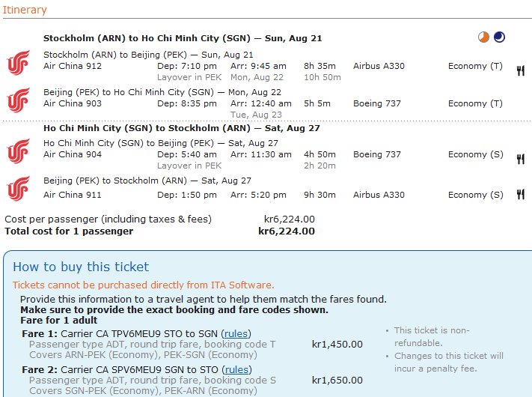The height and width of the screenshot is (397, 532).
Task: Click the non-refundable ticket notice text
Action: coord(432,336)
